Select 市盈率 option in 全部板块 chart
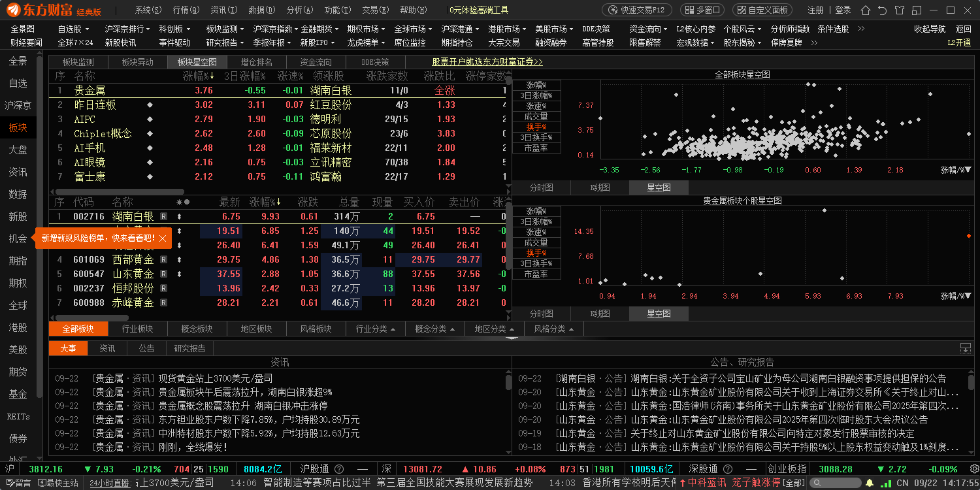980x490 pixels. 536,148
